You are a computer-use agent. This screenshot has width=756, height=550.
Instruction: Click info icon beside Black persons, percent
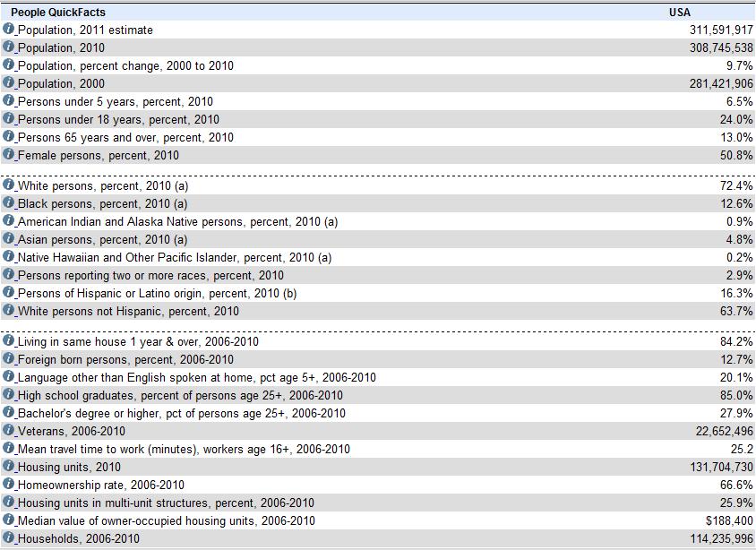click(8, 202)
